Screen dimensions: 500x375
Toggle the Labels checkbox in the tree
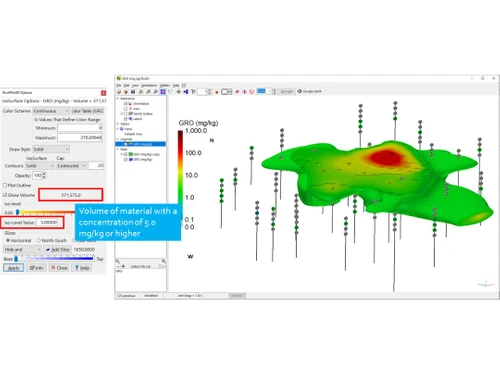coord(126,119)
